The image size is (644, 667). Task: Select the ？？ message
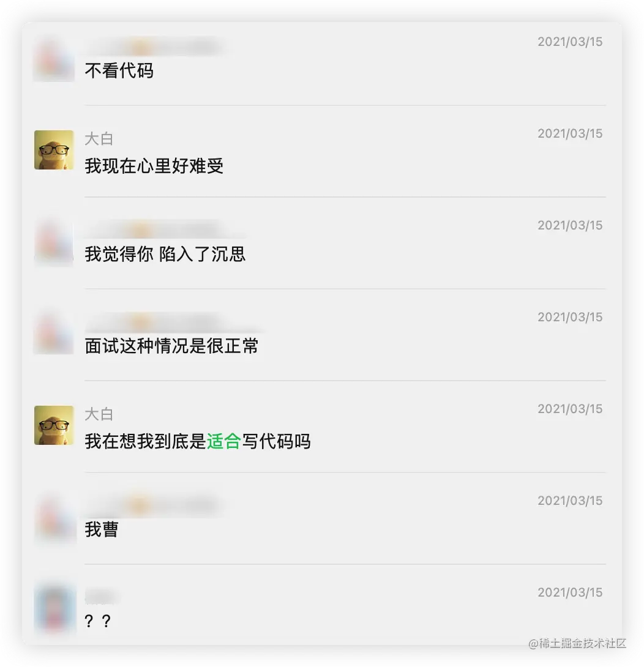pos(98,621)
